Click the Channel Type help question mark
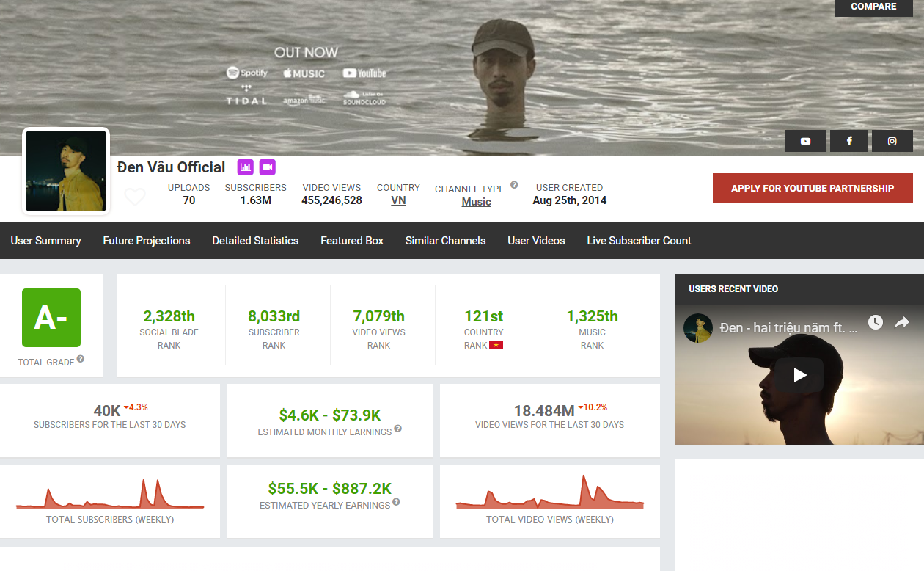The width and height of the screenshot is (924, 571). (514, 185)
